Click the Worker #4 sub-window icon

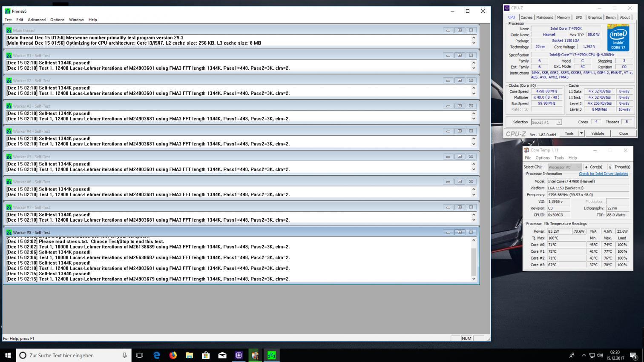point(9,131)
